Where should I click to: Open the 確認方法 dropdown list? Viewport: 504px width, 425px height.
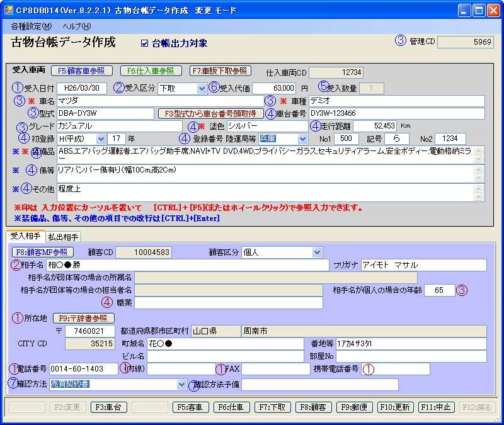(181, 384)
